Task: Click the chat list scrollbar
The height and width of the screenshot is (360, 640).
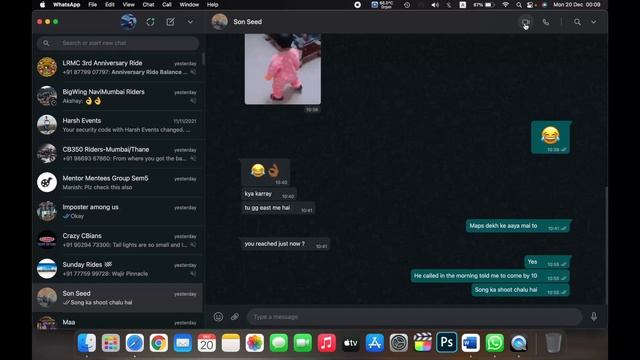Action: pos(203,58)
